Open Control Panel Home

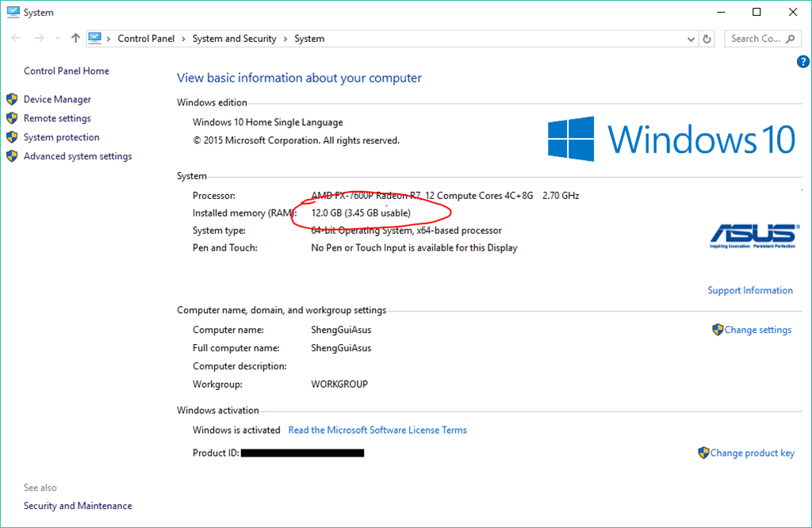[x=67, y=71]
